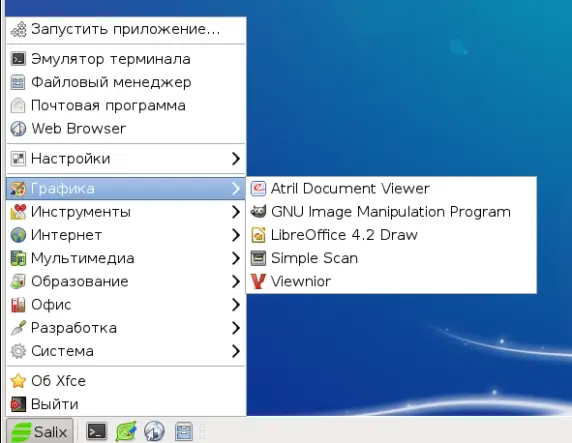The height and width of the screenshot is (443, 572).
Task: Click the Atril Document Viewer icon
Action: click(x=258, y=189)
